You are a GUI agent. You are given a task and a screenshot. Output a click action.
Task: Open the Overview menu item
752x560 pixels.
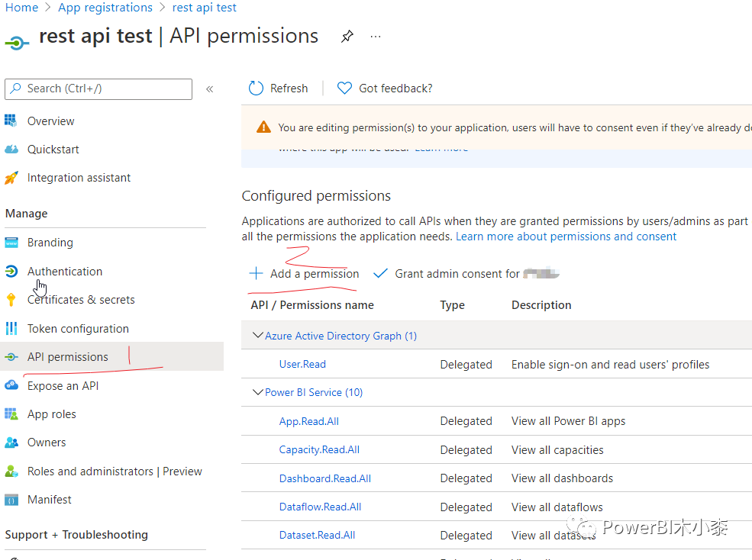[x=51, y=121]
